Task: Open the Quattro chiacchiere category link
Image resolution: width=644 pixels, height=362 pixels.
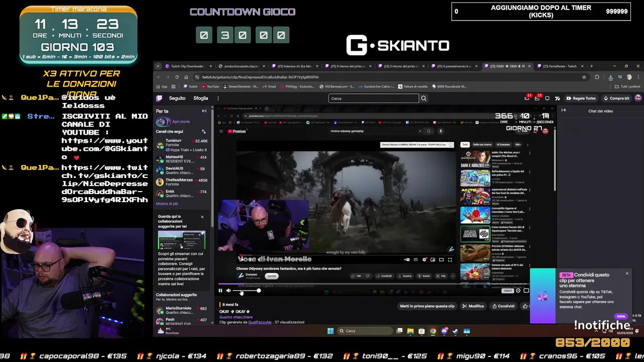Action: tap(236, 317)
